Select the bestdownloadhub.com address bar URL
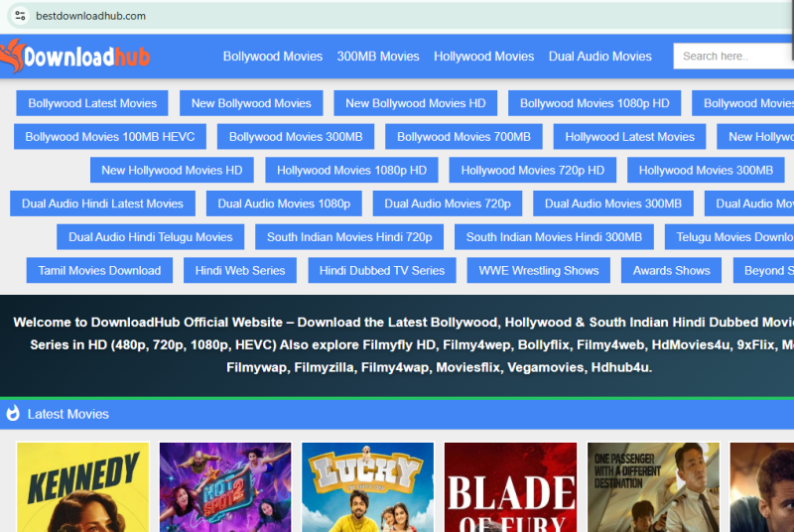The image size is (794, 532). coord(90,16)
